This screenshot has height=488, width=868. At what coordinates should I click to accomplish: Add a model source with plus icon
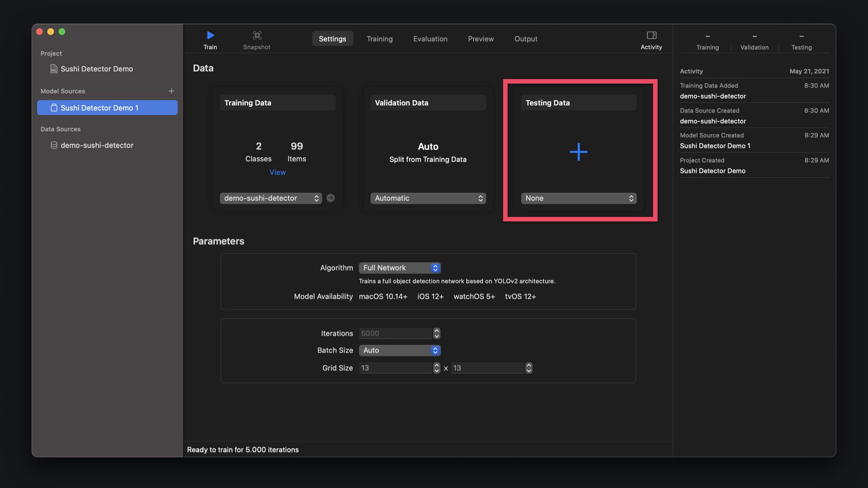171,91
